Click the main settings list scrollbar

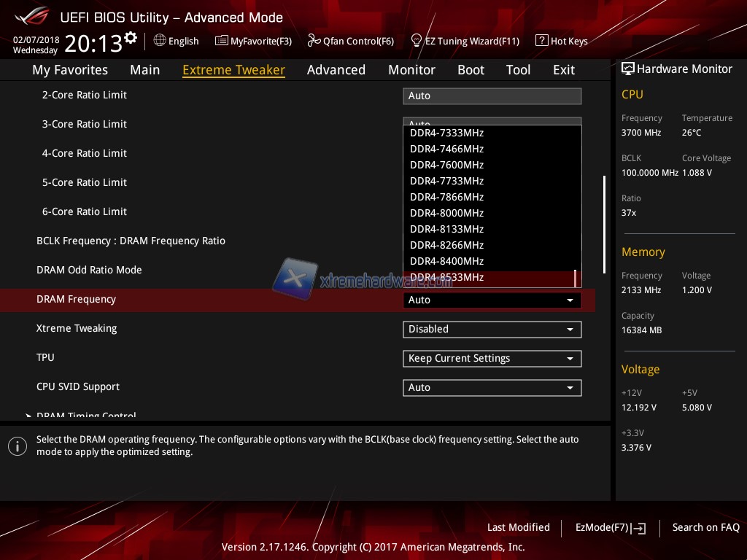[x=604, y=224]
